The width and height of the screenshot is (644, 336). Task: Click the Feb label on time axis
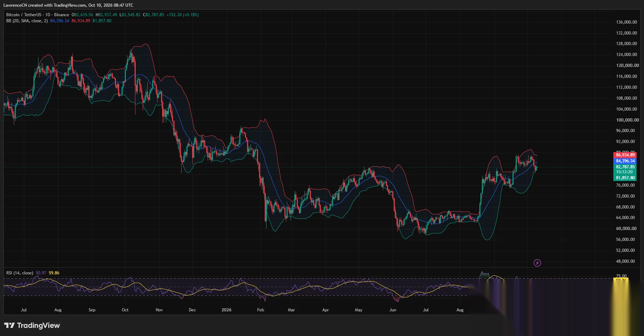coord(260,310)
